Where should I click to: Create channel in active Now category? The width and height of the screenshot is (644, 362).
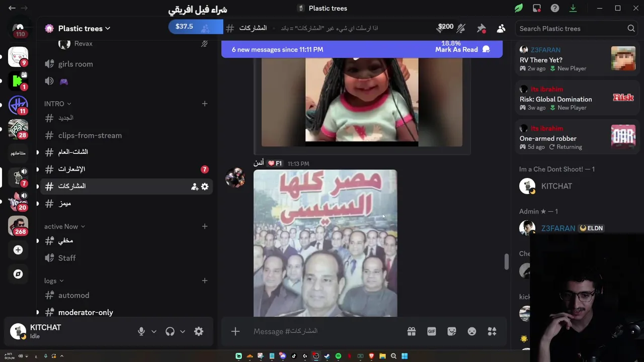[x=205, y=226]
